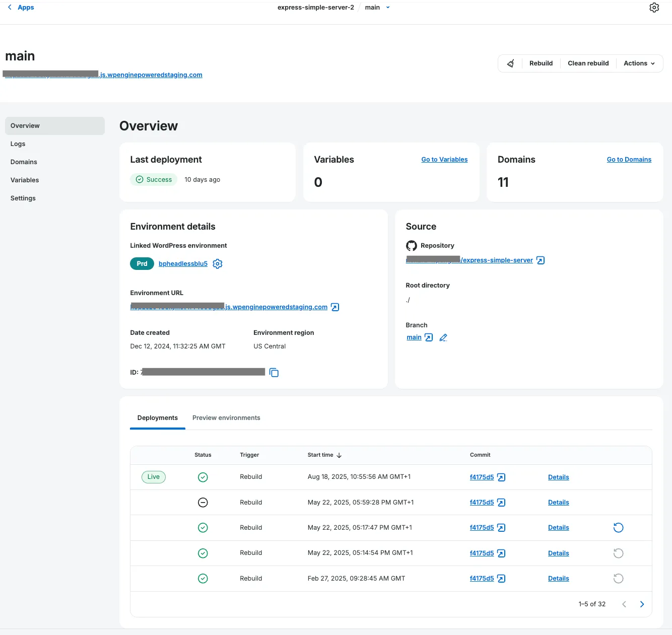
Task: Click the megaphone icon beside the Rebuild button
Action: (510, 63)
